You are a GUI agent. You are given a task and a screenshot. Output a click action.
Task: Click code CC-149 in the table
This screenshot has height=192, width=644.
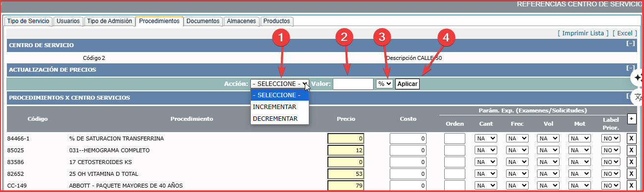coord(17,186)
